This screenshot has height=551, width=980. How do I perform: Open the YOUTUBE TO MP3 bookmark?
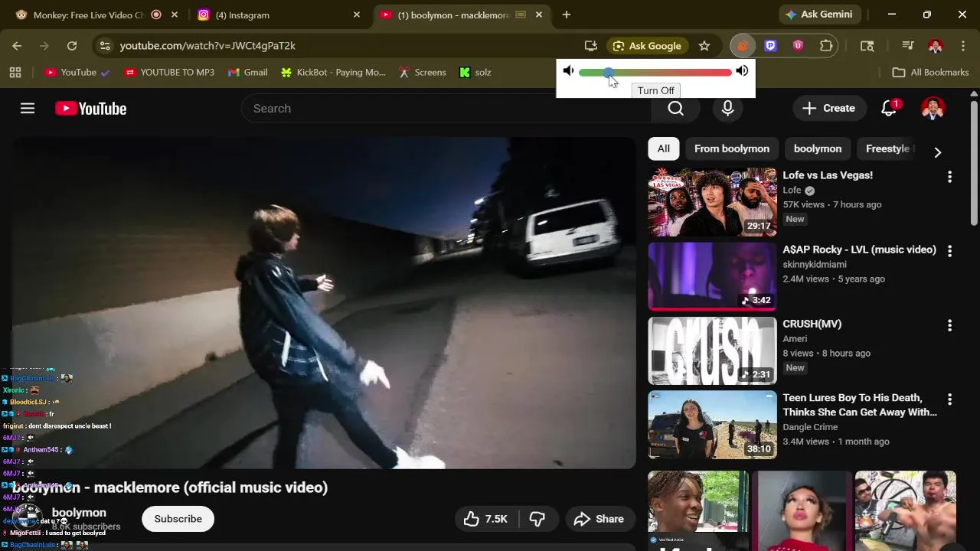coord(169,72)
